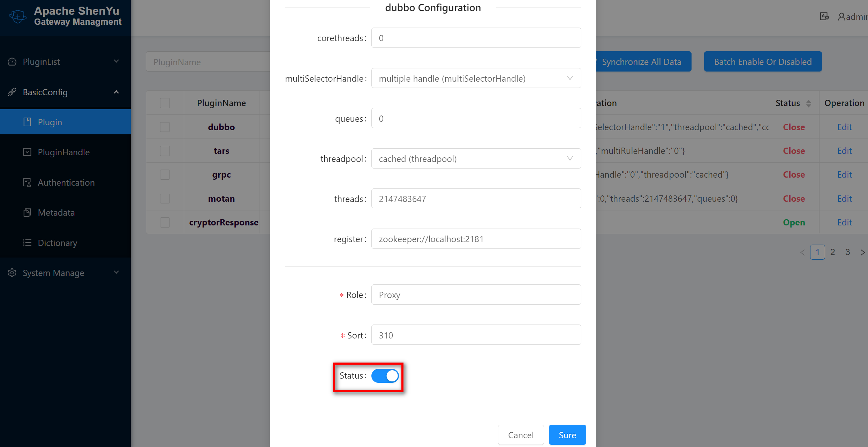Open the multiSelectorHandle dropdown
The image size is (868, 447).
(x=476, y=78)
